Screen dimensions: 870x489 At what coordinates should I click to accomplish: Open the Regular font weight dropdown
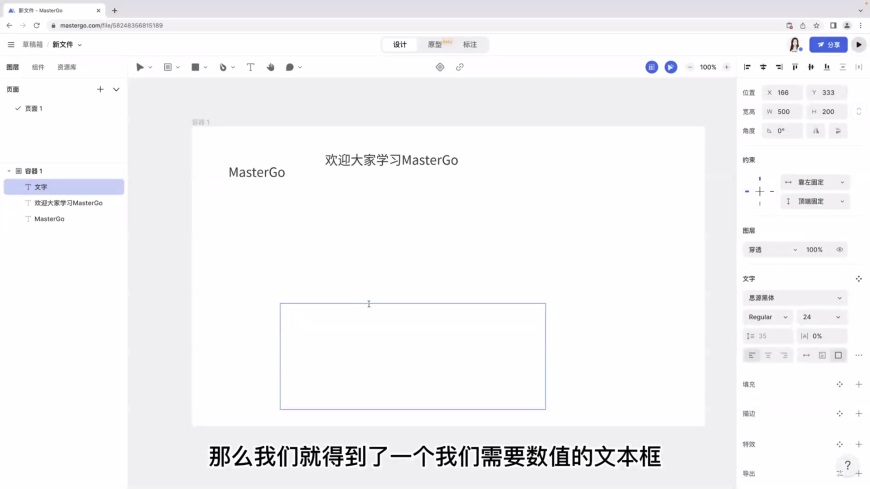(x=767, y=317)
